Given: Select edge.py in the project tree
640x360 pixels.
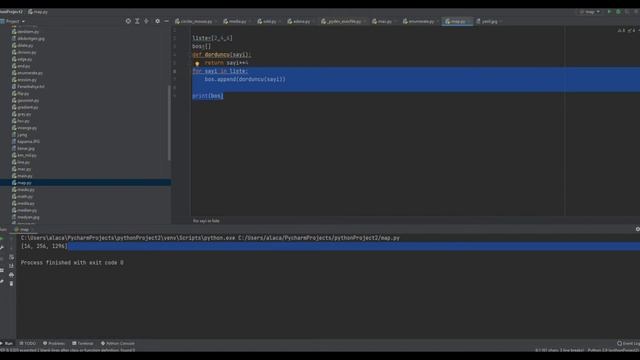Looking at the screenshot, I should [x=22, y=59].
